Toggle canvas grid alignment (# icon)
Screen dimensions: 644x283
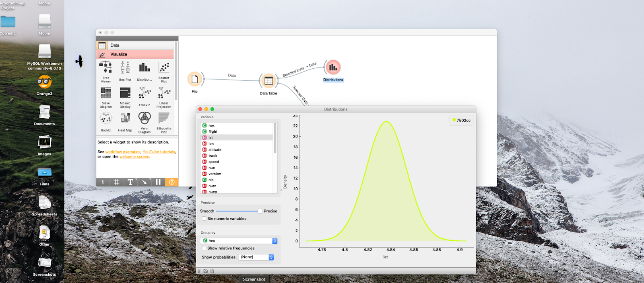click(116, 182)
